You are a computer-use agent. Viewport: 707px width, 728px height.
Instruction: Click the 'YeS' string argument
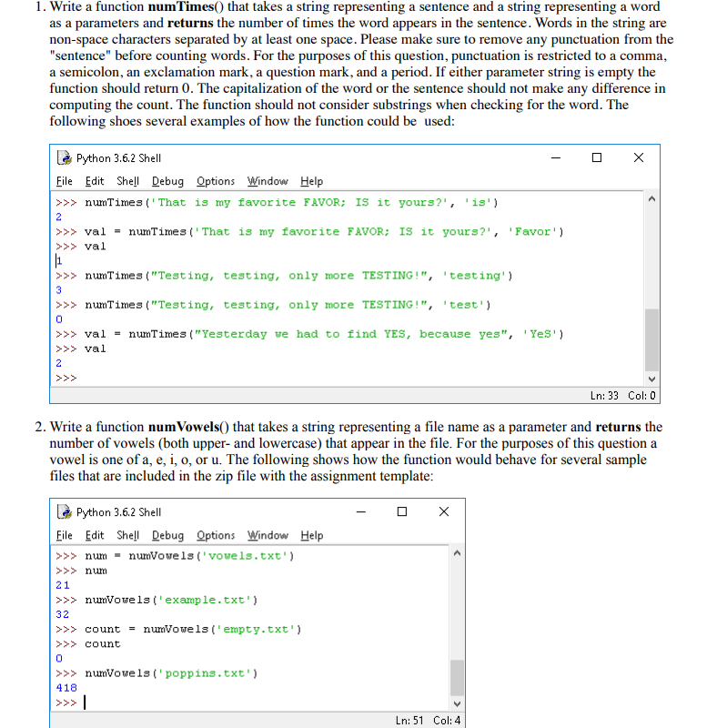(x=540, y=334)
